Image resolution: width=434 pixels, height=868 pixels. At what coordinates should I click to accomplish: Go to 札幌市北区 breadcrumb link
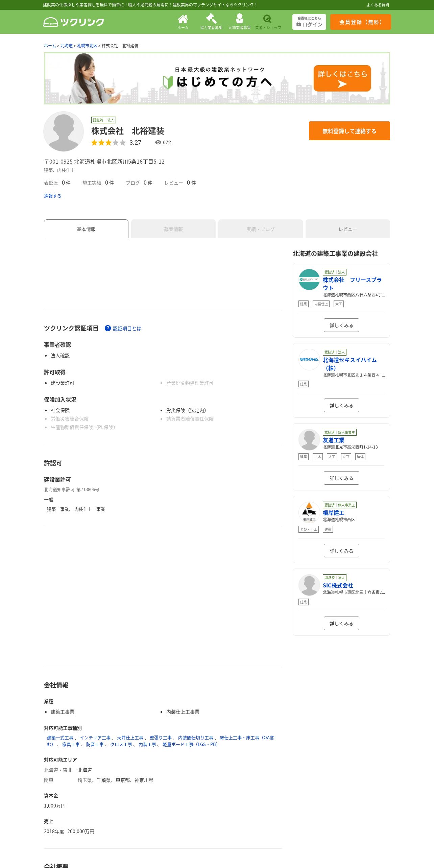click(87, 46)
